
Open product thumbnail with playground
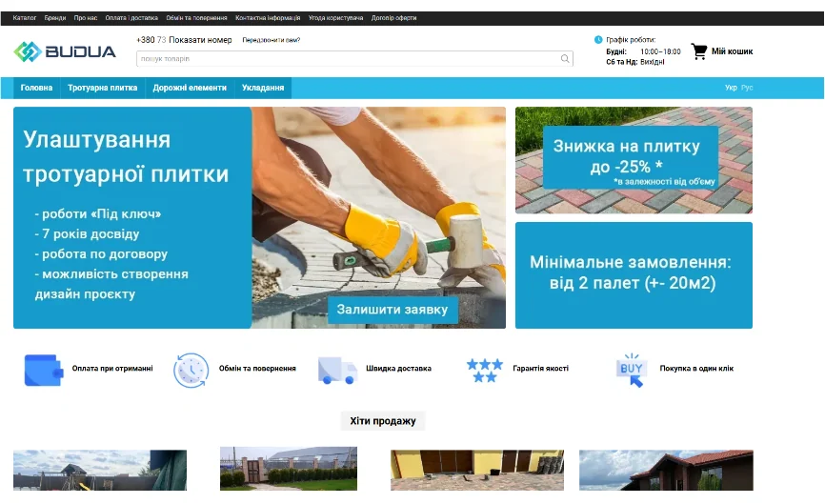pyautogui.click(x=100, y=471)
